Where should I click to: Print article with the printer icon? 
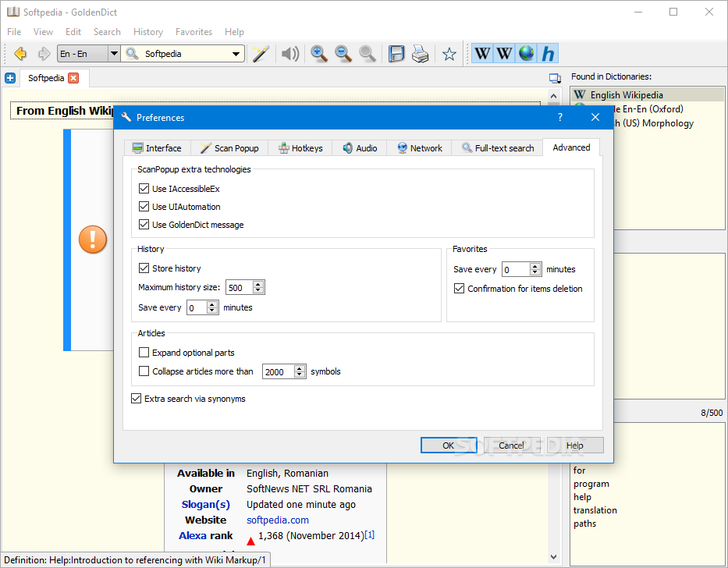(x=421, y=54)
